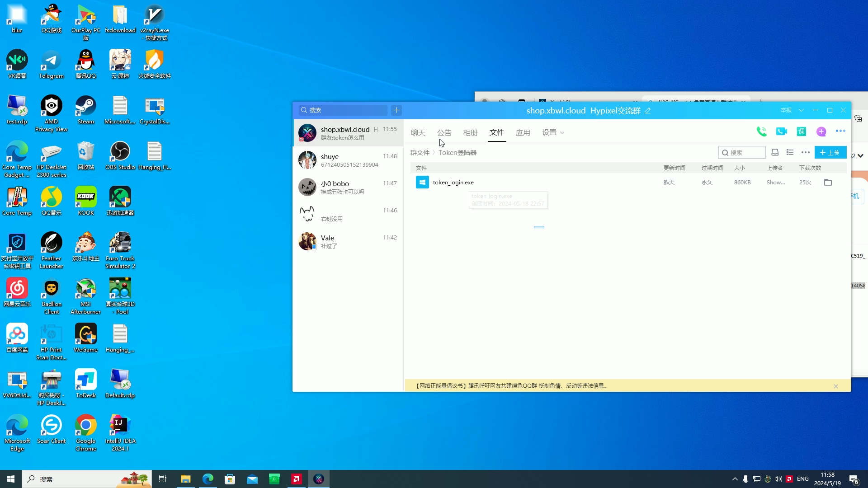Switch to the 相册 tab

tap(471, 132)
